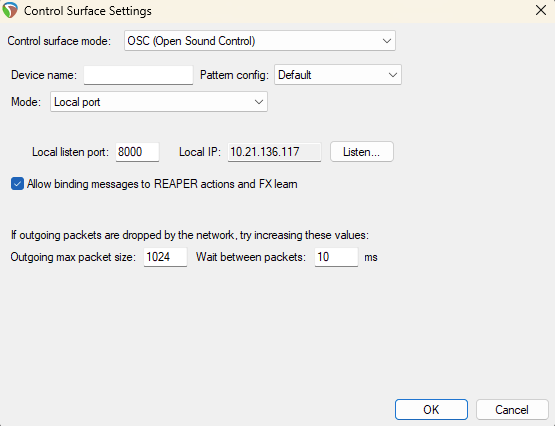Uncheck Allow binding messages to REAPER actions

(17, 184)
